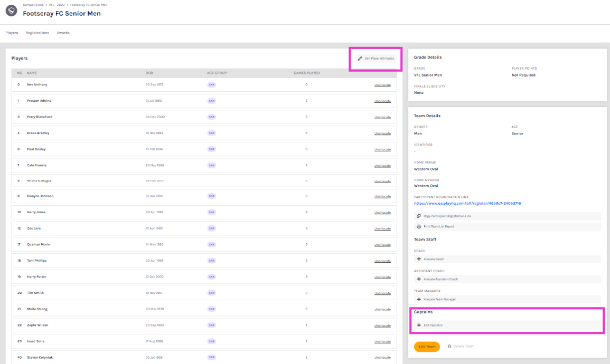Navigate to VFL - 2022 breadcrumb
The image size is (610, 364).
(x=57, y=5)
